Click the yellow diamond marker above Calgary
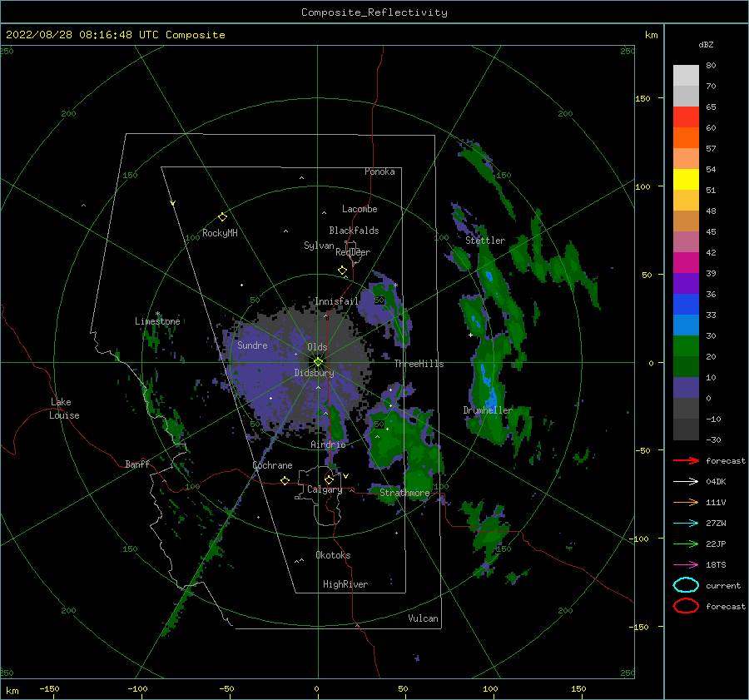The image size is (749, 700). point(329,479)
